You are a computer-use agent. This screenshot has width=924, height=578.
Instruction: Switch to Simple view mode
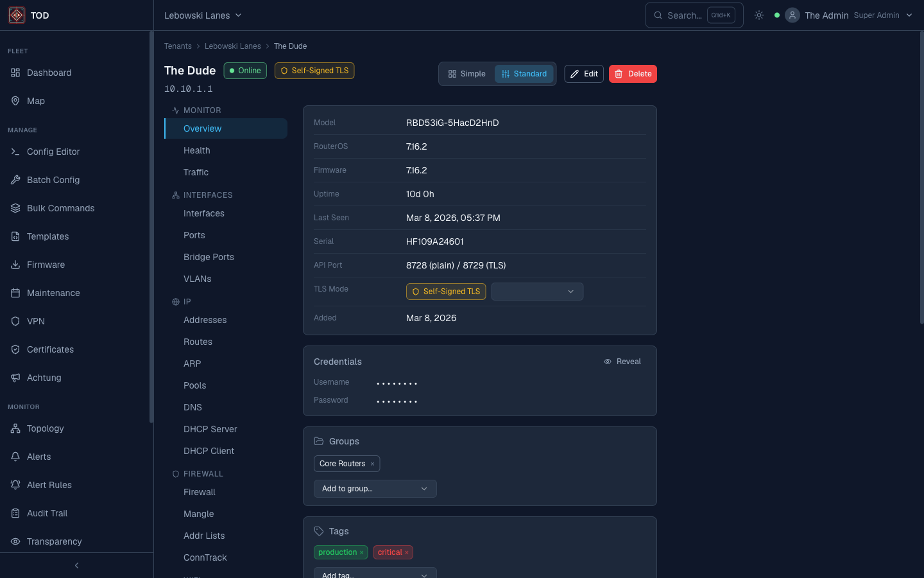point(466,74)
